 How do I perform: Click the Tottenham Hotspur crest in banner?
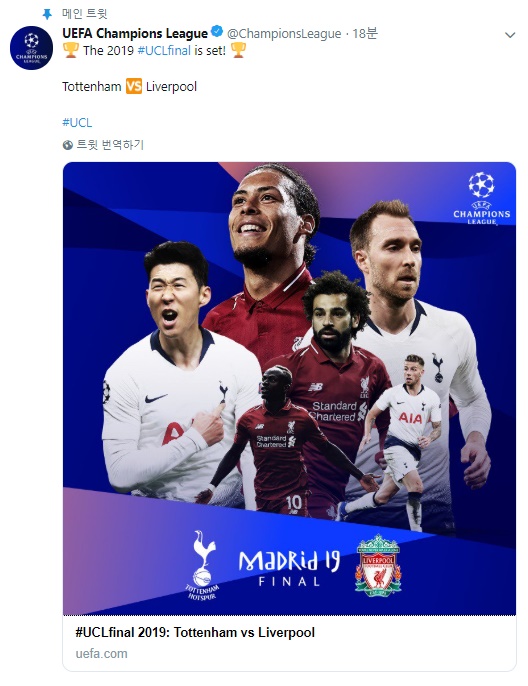[202, 564]
